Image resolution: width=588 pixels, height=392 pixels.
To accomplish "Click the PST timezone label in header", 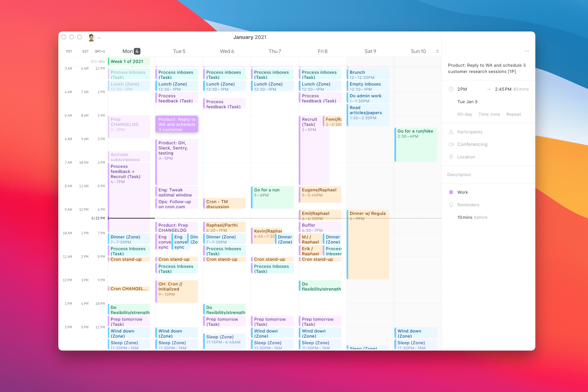I will [x=68, y=51].
